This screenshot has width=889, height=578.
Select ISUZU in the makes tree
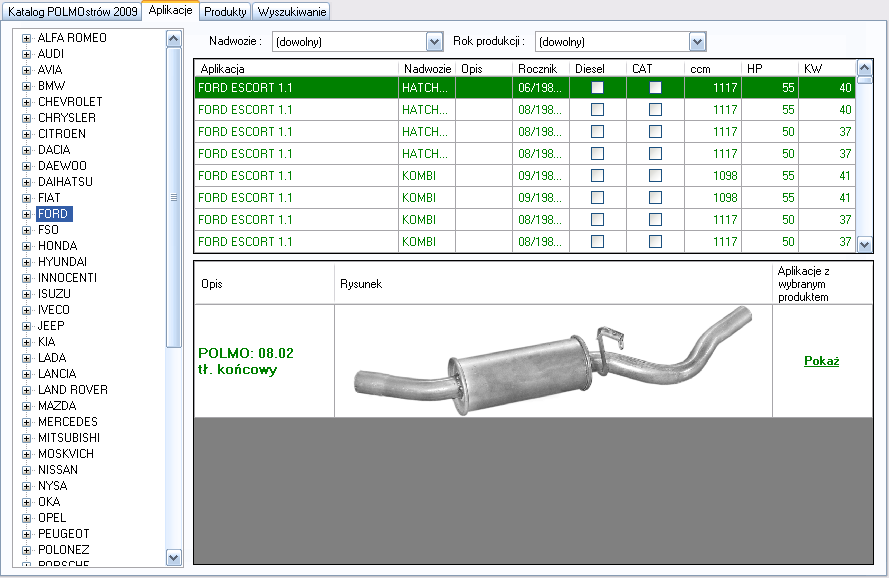[54, 294]
